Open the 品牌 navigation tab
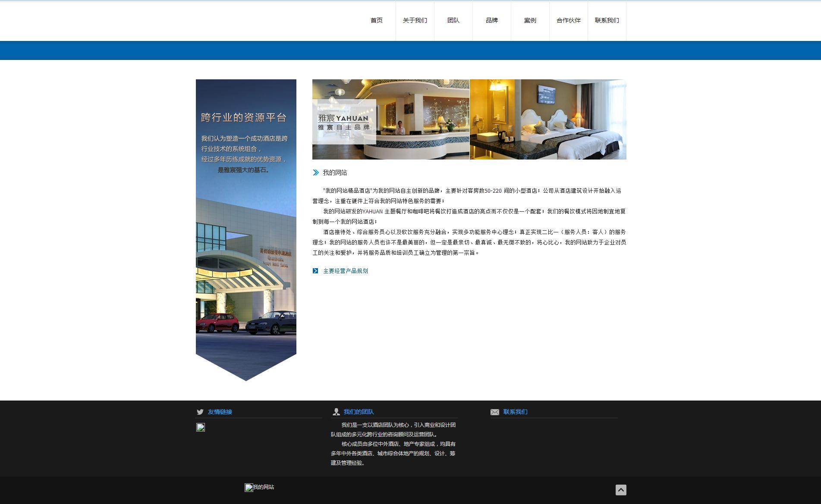Screen dimensions: 821x504 pyautogui.click(x=491, y=20)
